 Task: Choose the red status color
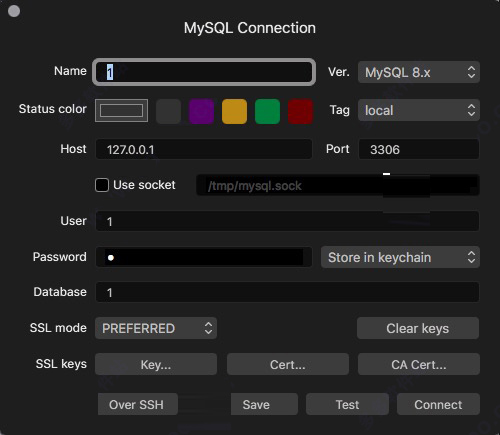point(300,111)
